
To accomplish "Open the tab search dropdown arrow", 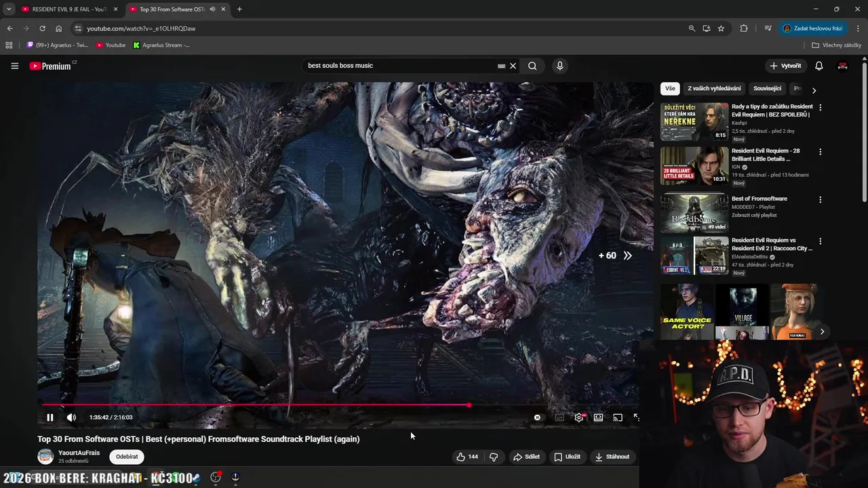I will click(9, 9).
